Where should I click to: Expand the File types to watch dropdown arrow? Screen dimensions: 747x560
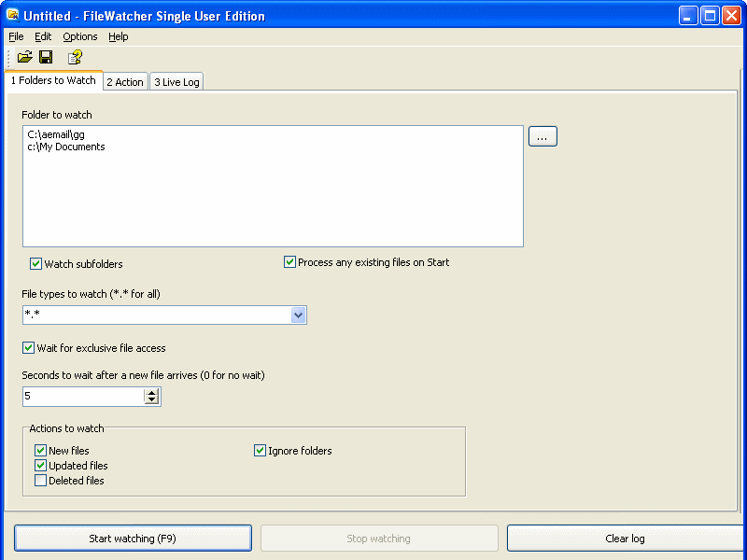point(298,315)
